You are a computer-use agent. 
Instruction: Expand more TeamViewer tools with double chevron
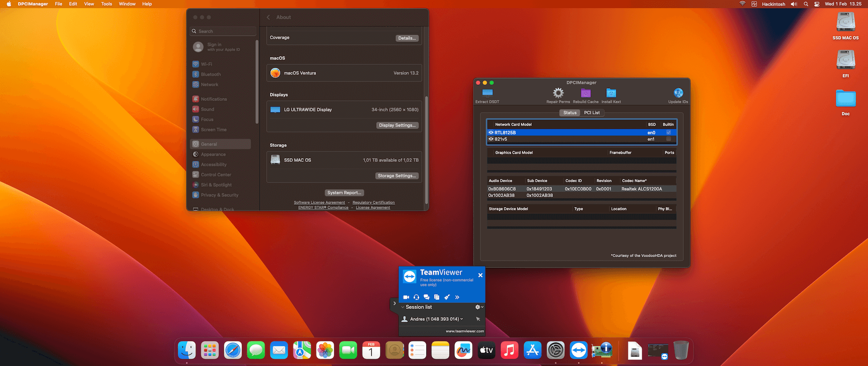coord(457,297)
